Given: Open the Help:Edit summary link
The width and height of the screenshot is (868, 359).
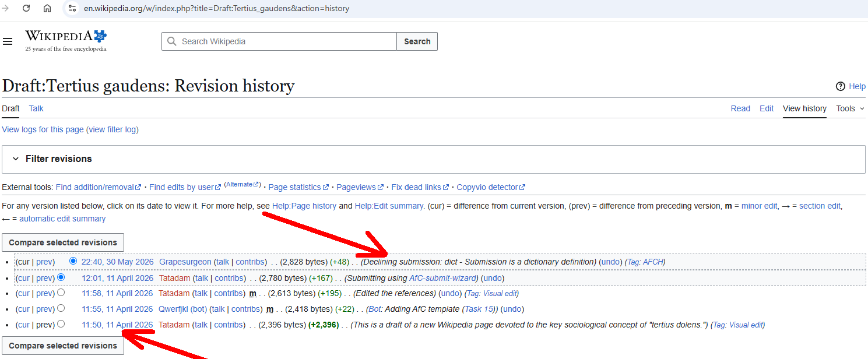Looking at the screenshot, I should pos(389,206).
